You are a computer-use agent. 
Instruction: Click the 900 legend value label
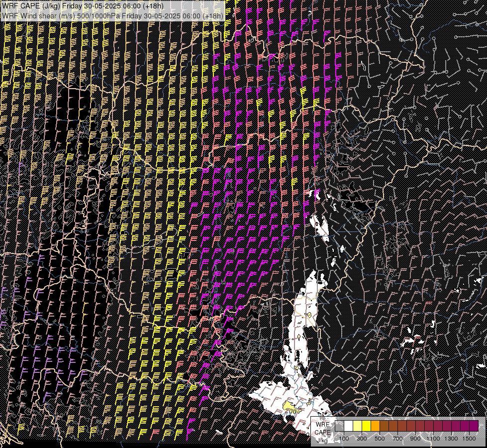[415, 439]
